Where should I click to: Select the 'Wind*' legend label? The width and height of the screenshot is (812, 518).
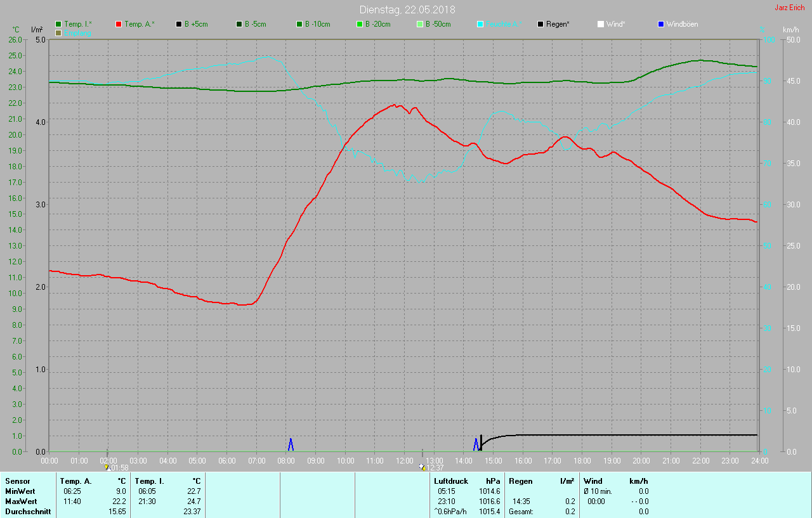click(x=616, y=24)
